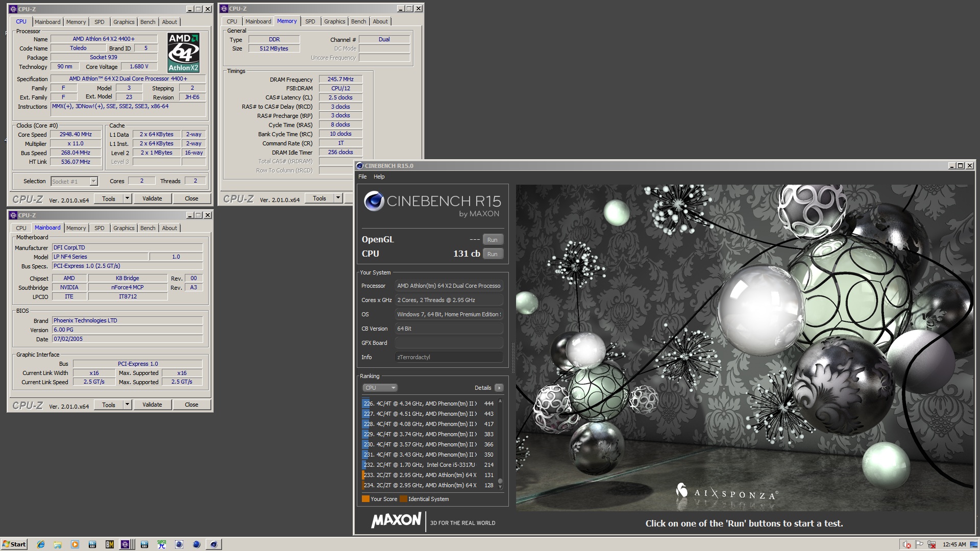
Task: Click the Cinebench rendered scene preview image
Action: click(744, 347)
